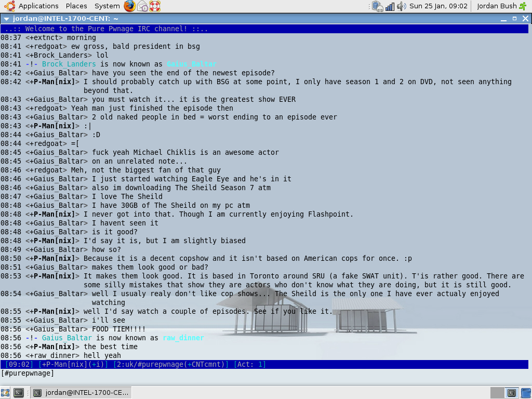
Task: Launch Firefox from the top panel
Action: pyautogui.click(x=129, y=6)
